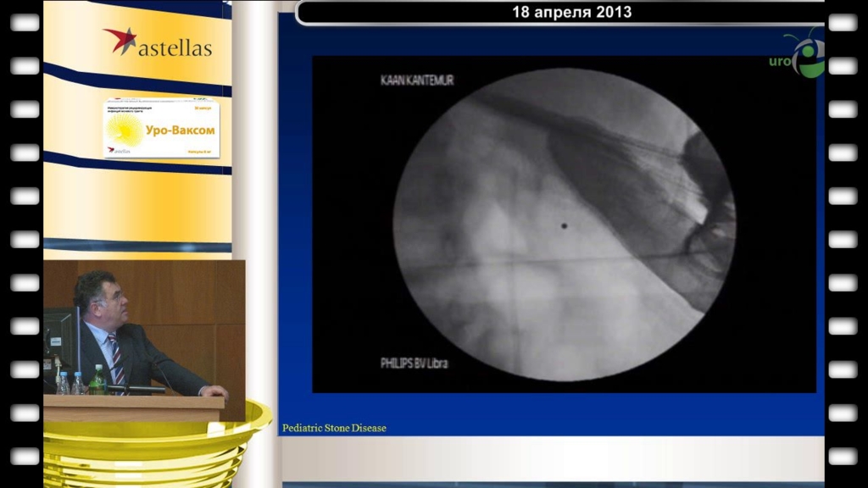Viewport: 868px width, 488px height.
Task: Open the Уро-Ваксом advertisement banner
Action: coord(161,129)
